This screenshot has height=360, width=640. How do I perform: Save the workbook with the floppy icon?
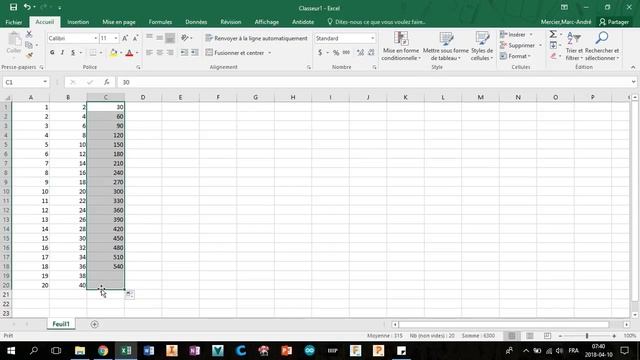point(13,7)
